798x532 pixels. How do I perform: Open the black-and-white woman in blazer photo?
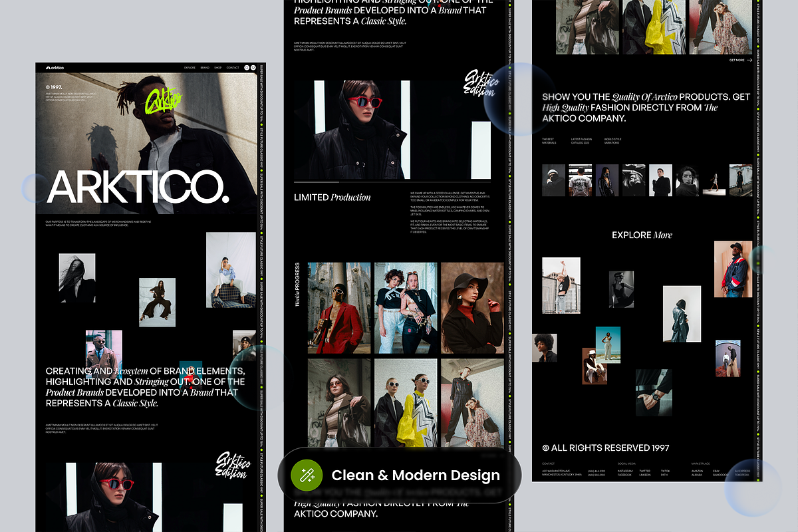point(77,279)
